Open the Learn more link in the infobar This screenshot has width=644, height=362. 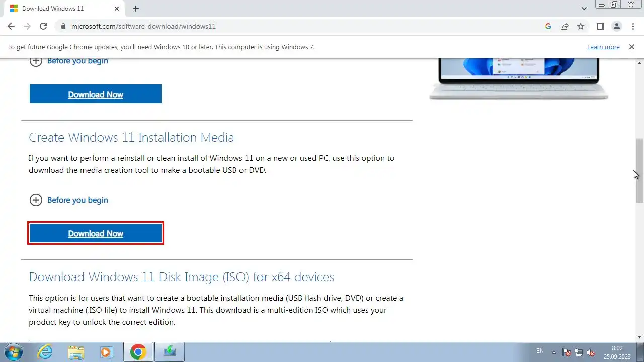[x=603, y=47]
